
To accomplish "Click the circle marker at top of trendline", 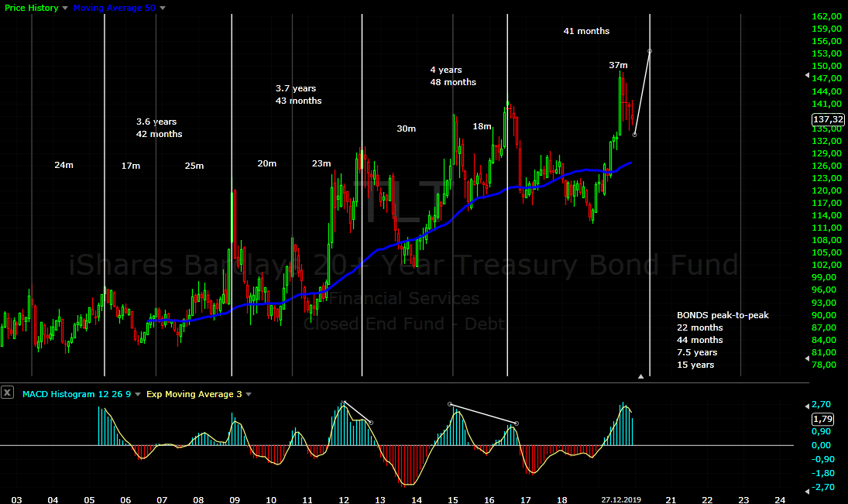I will click(x=649, y=51).
